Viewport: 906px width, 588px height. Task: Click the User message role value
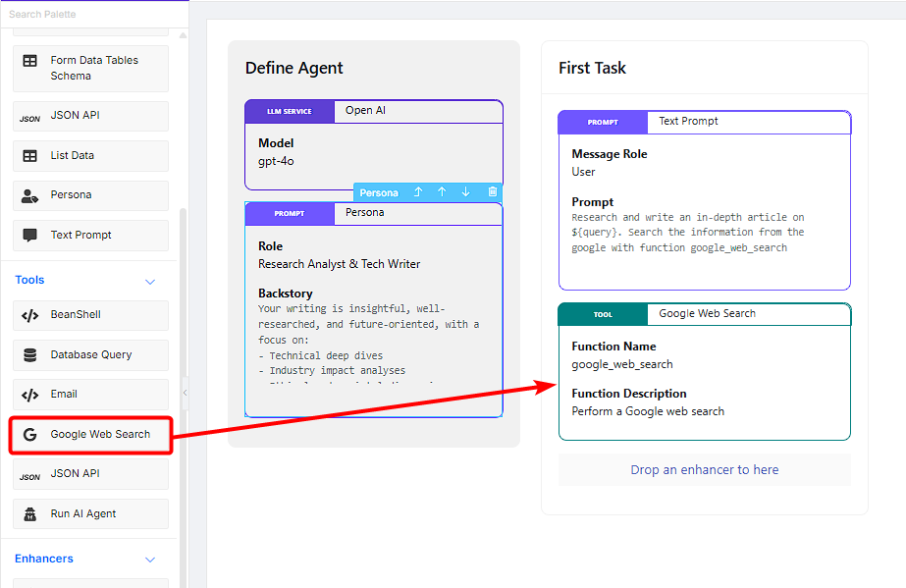pyautogui.click(x=583, y=172)
